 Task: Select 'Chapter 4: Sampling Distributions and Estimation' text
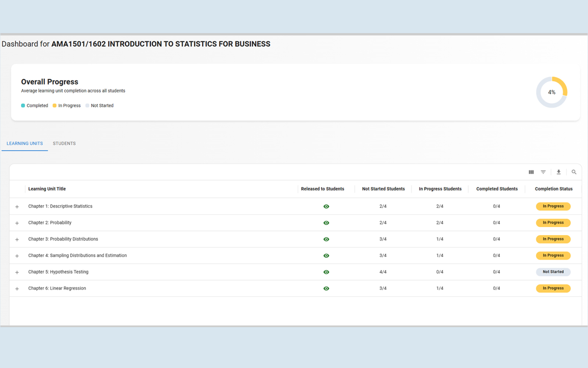(x=78, y=255)
